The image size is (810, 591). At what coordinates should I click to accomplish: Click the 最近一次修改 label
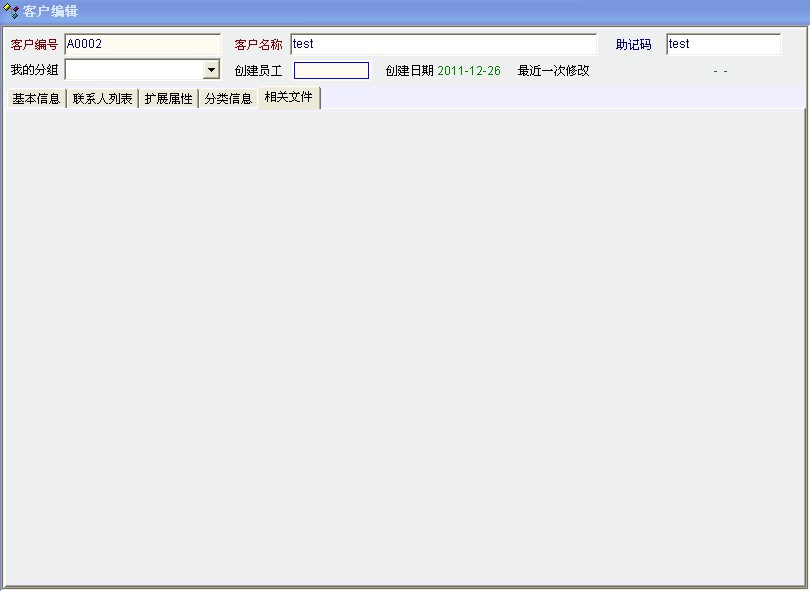553,71
